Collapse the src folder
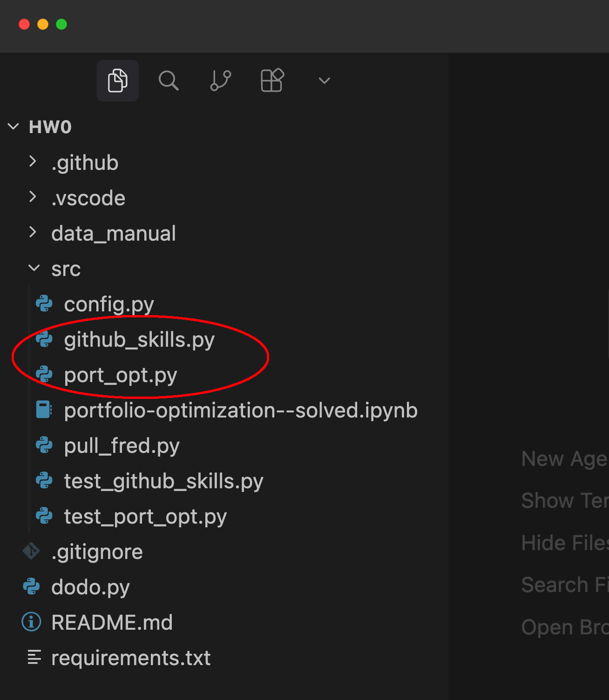Viewport: 609px width, 700px height. click(x=34, y=268)
